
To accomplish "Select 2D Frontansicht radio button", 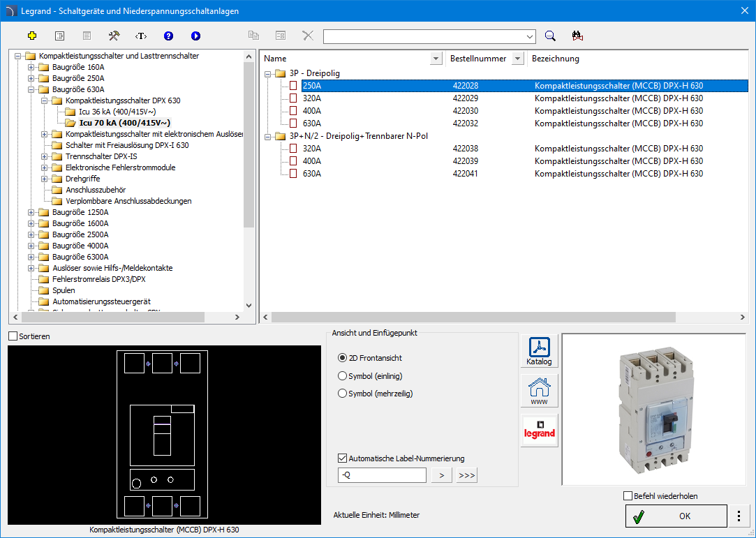I will tap(342, 358).
